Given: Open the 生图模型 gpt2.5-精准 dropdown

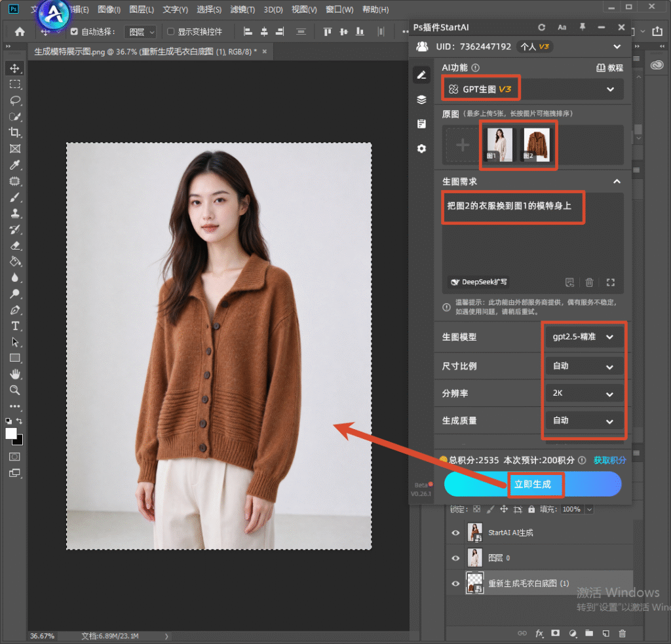Looking at the screenshot, I should click(x=583, y=337).
